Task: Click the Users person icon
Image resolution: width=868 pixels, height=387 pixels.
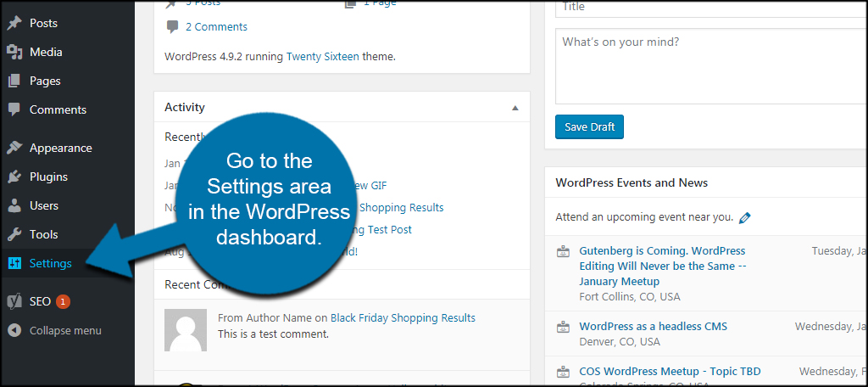Action: point(14,205)
